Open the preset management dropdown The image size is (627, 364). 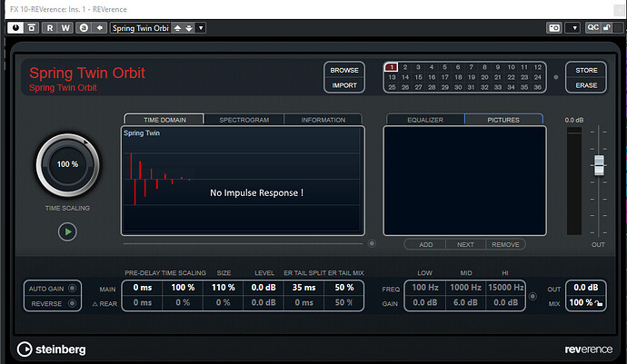tap(201, 28)
